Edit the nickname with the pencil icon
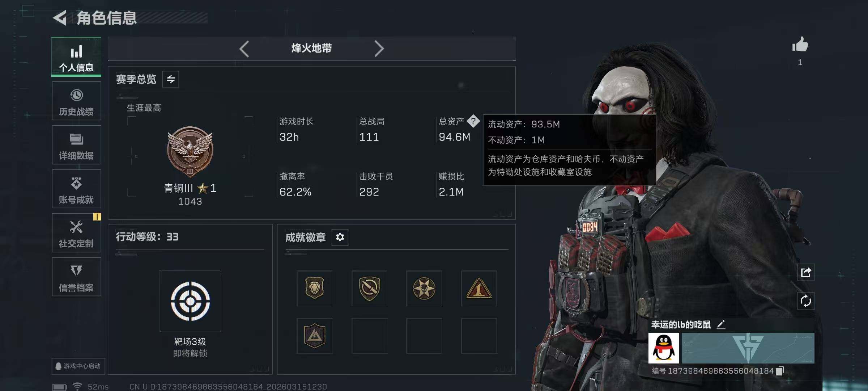Viewport: 868px width, 391px height. 721,325
